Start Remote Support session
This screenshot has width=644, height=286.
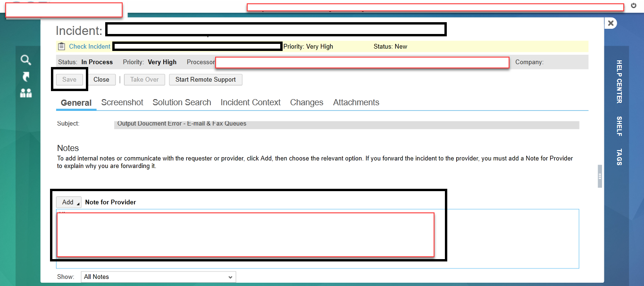click(206, 79)
